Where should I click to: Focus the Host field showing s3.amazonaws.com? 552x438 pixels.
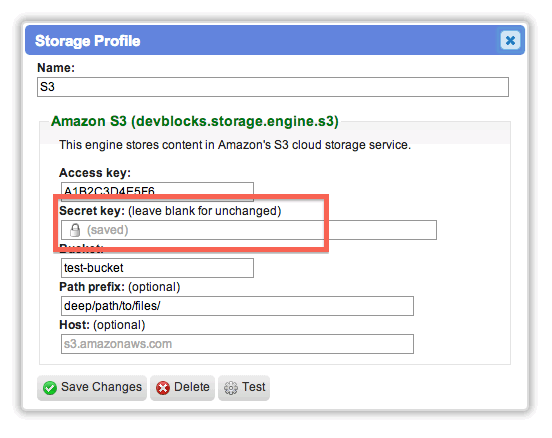[237, 344]
